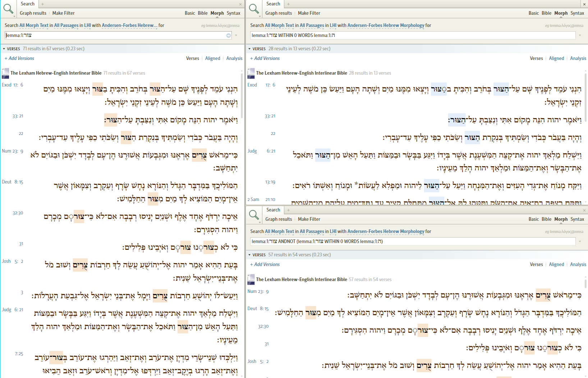Open Exod 17:6 reference in left panel

tap(13, 85)
